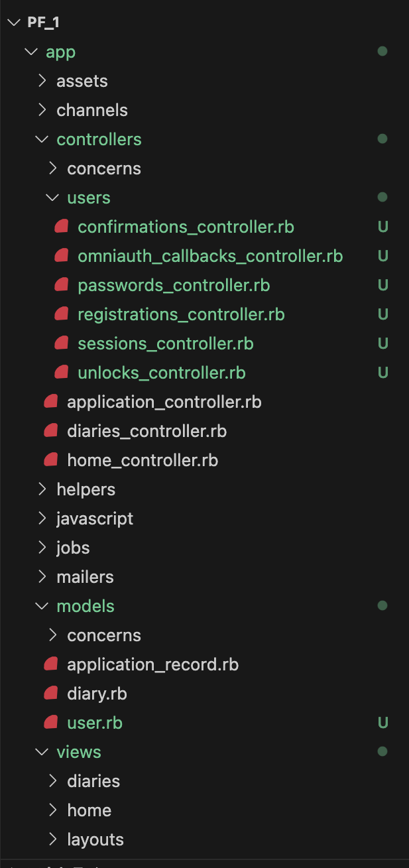Click the green modified dot next to models
This screenshot has width=409, height=868.
(383, 605)
